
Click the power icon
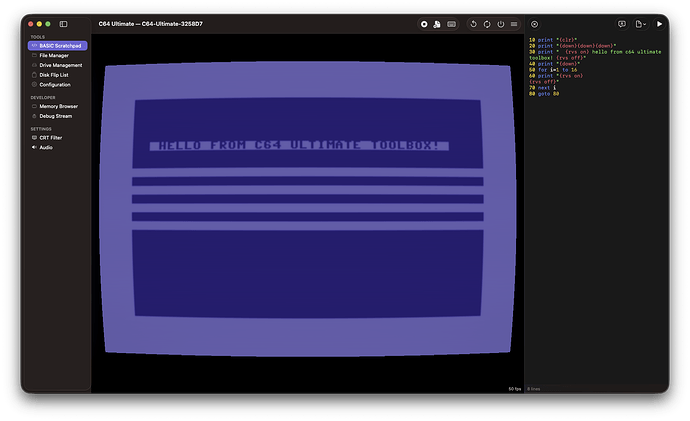click(501, 24)
